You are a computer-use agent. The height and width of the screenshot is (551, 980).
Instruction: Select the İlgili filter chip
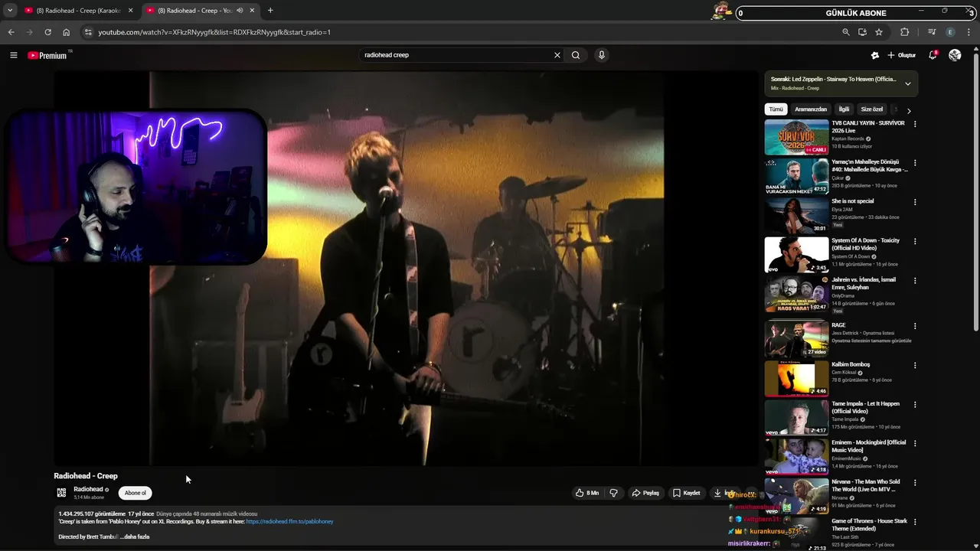[x=844, y=109]
